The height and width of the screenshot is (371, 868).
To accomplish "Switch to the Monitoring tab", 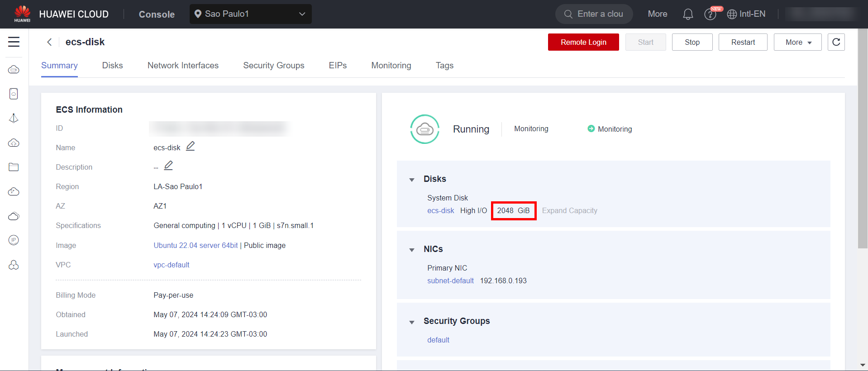I will (391, 66).
